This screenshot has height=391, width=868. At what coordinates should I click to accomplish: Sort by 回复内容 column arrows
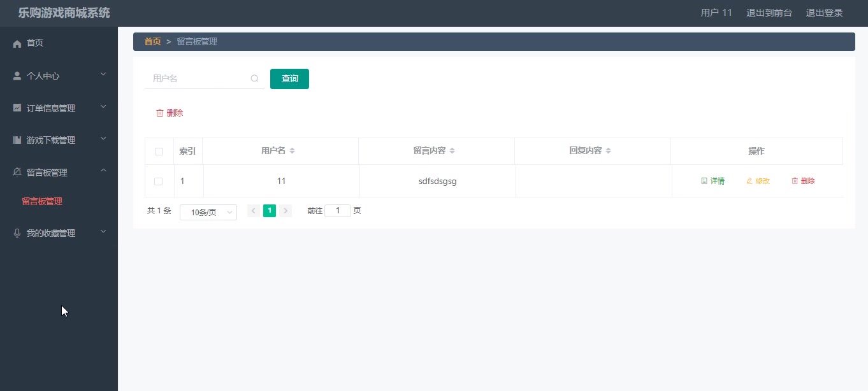pos(608,151)
